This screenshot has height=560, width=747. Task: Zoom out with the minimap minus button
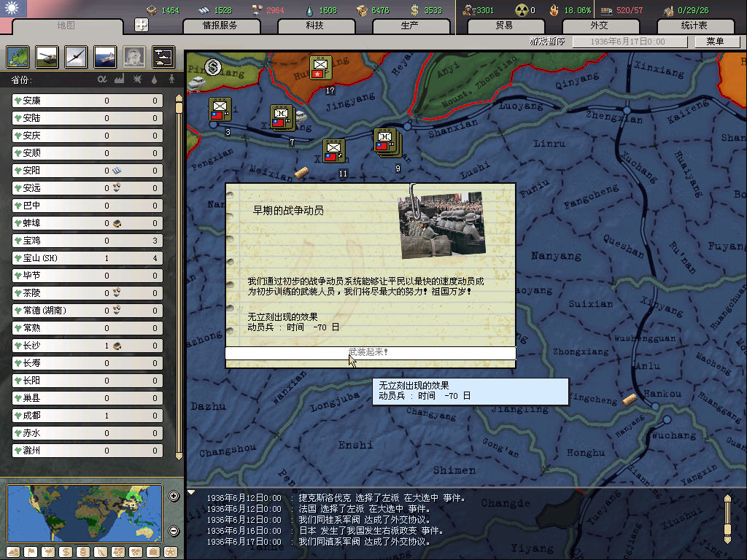[x=174, y=531]
